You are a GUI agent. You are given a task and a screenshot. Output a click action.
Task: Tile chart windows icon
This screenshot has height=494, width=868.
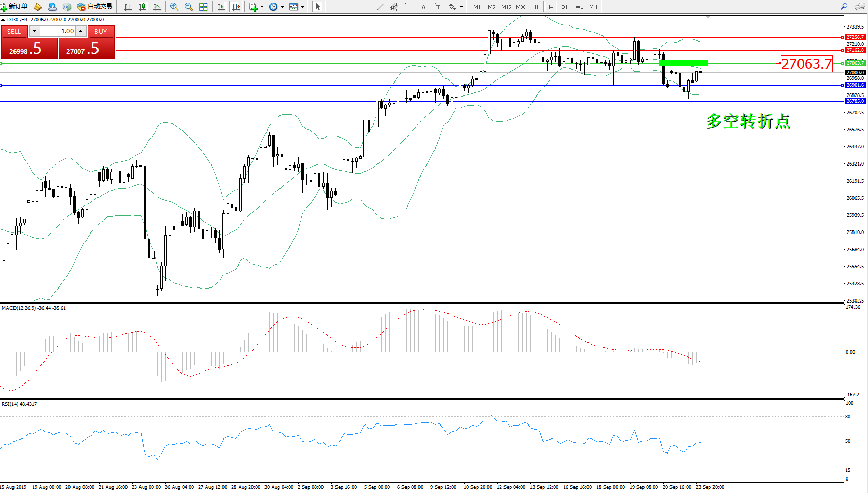pyautogui.click(x=203, y=7)
